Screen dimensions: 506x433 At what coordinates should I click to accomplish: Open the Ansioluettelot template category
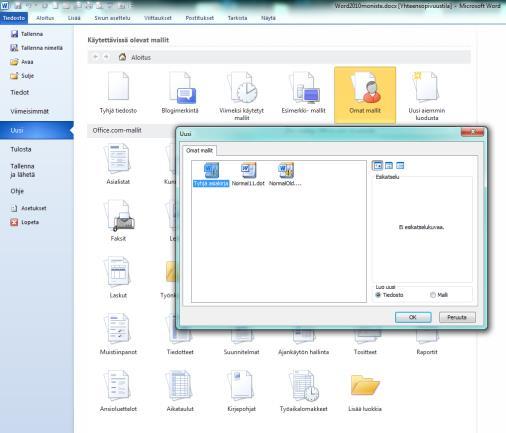[118, 391]
